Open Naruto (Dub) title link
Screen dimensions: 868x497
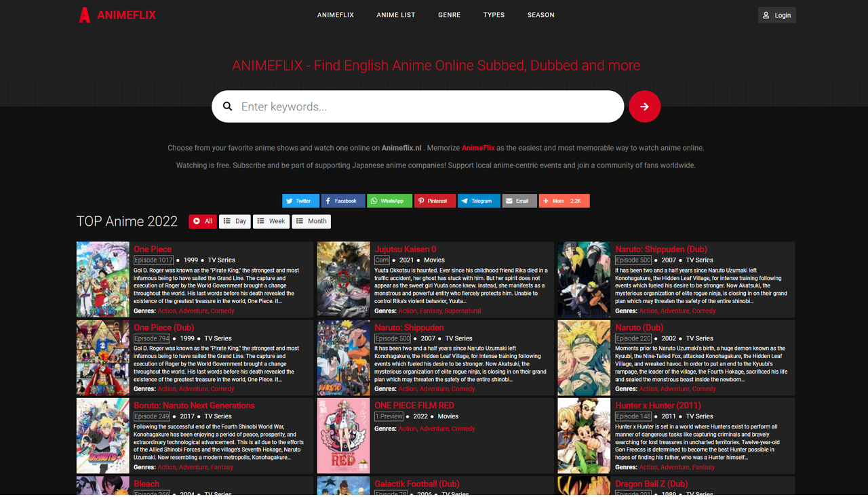click(639, 327)
